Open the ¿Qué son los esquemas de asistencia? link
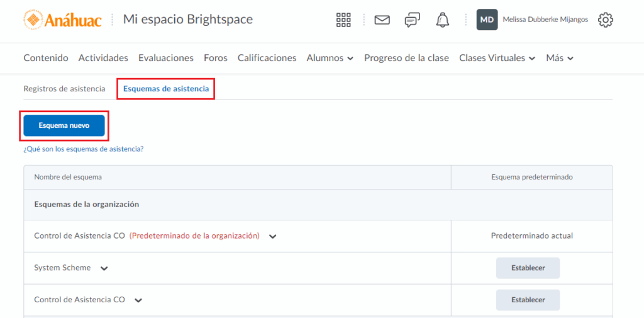644x318 pixels. pyautogui.click(x=84, y=149)
